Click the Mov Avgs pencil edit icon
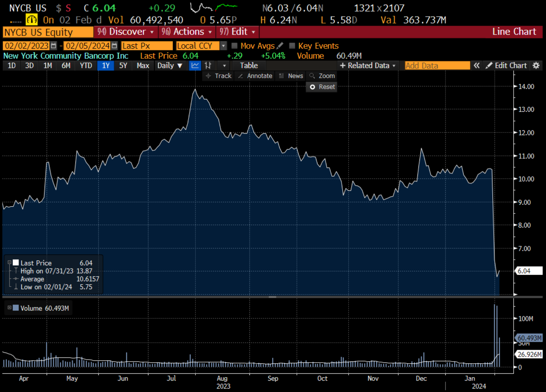This screenshot has width=546, height=392. pos(280,45)
